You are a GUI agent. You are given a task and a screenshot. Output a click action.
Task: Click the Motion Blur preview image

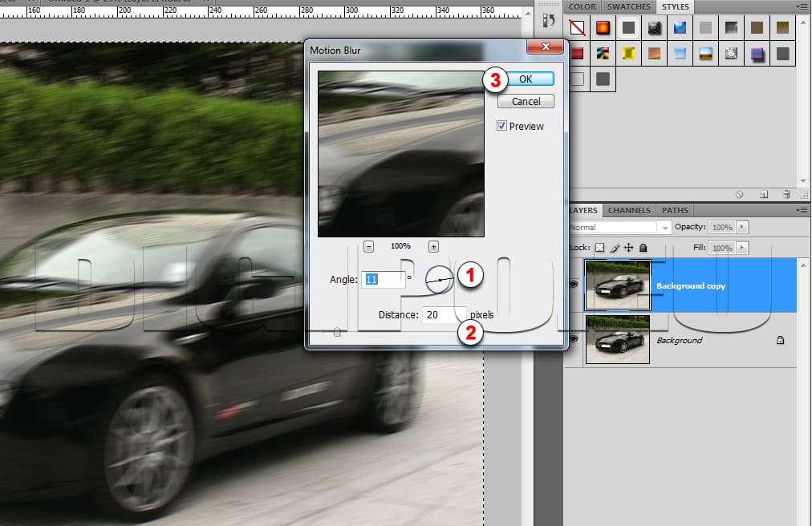(x=401, y=154)
